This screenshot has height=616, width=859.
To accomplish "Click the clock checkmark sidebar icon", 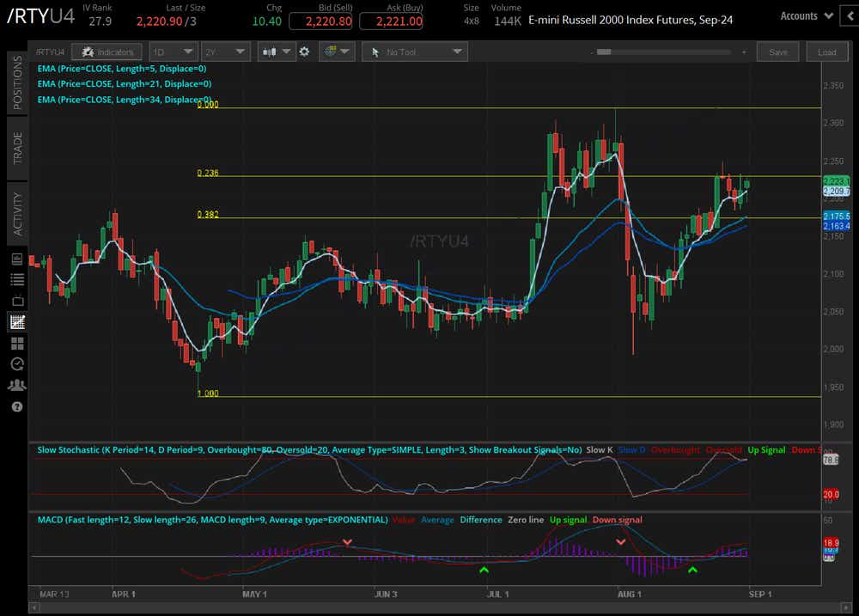I will click(16, 364).
